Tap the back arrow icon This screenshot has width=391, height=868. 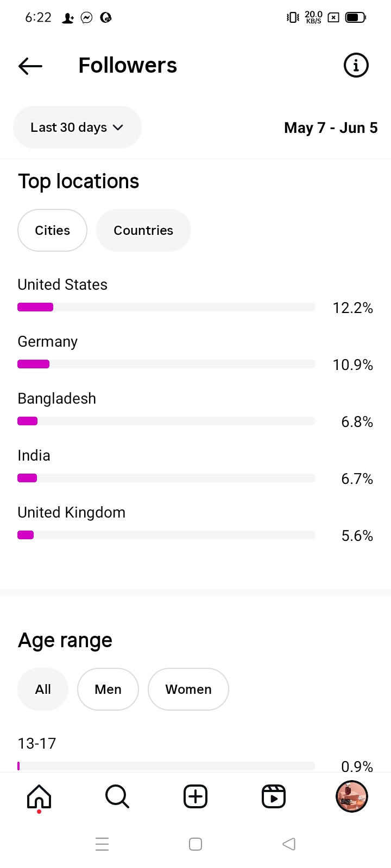pyautogui.click(x=30, y=66)
